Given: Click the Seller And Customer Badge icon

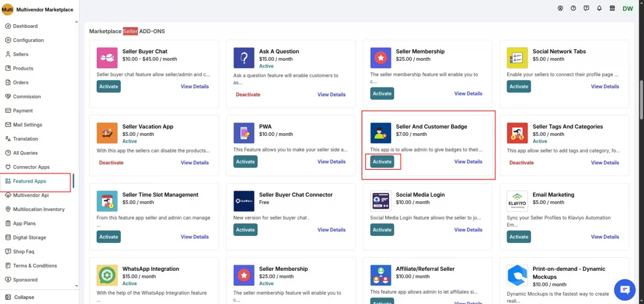Looking at the screenshot, I should 380,133.
